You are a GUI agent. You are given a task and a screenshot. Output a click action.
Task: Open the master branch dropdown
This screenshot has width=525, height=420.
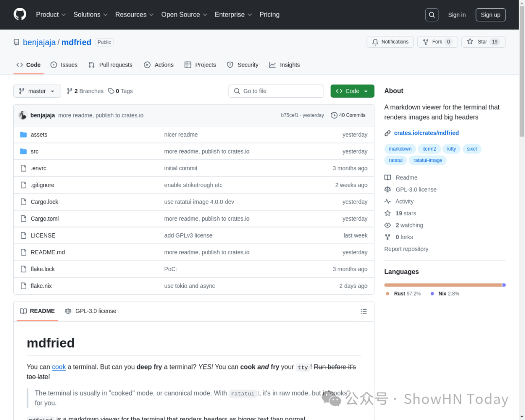(37, 91)
